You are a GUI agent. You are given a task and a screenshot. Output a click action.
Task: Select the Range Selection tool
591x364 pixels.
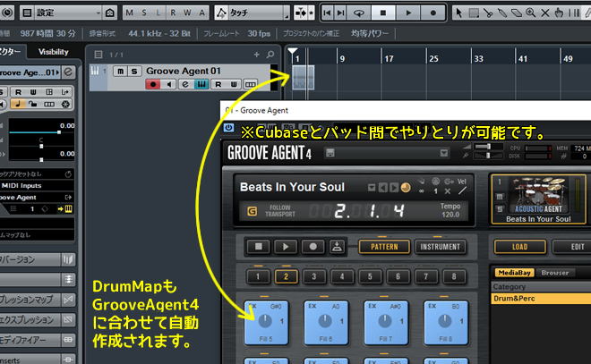[474, 13]
